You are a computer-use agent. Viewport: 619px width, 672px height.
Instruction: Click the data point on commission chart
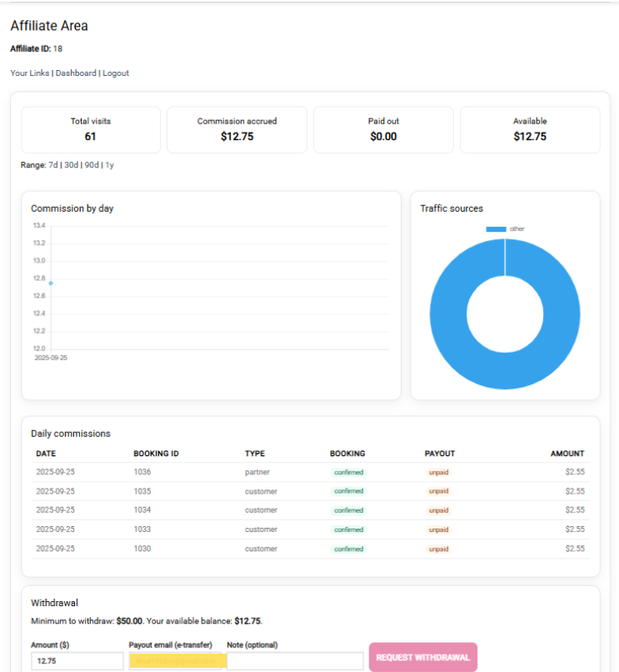51,283
